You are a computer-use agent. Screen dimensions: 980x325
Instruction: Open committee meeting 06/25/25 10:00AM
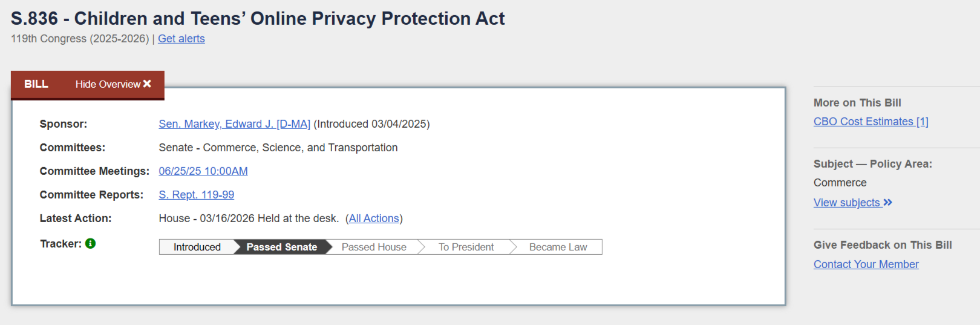coord(203,171)
